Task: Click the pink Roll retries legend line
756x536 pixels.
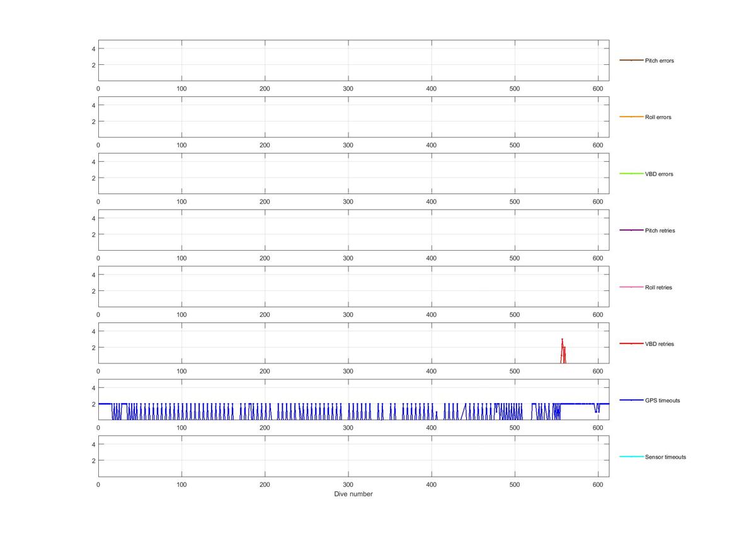Action: (x=631, y=287)
